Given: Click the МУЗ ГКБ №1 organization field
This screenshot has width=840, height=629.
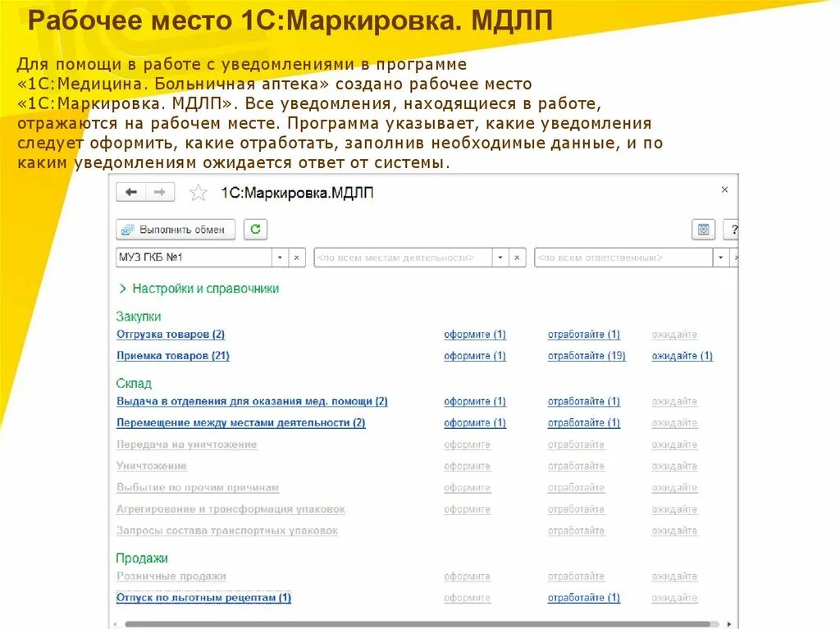Looking at the screenshot, I should click(x=194, y=258).
